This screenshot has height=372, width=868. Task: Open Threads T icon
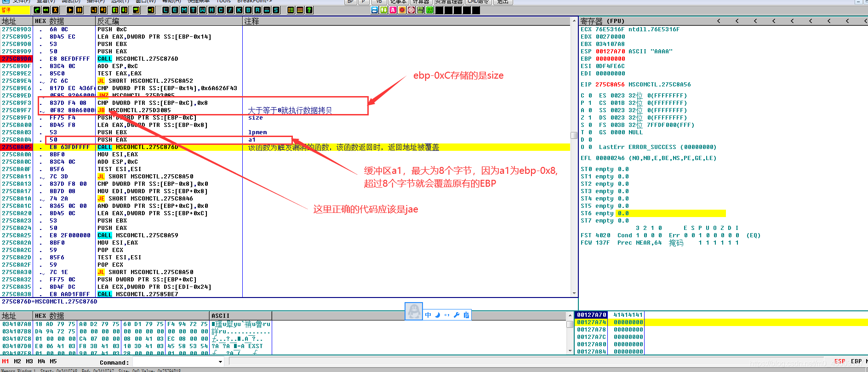[193, 10]
